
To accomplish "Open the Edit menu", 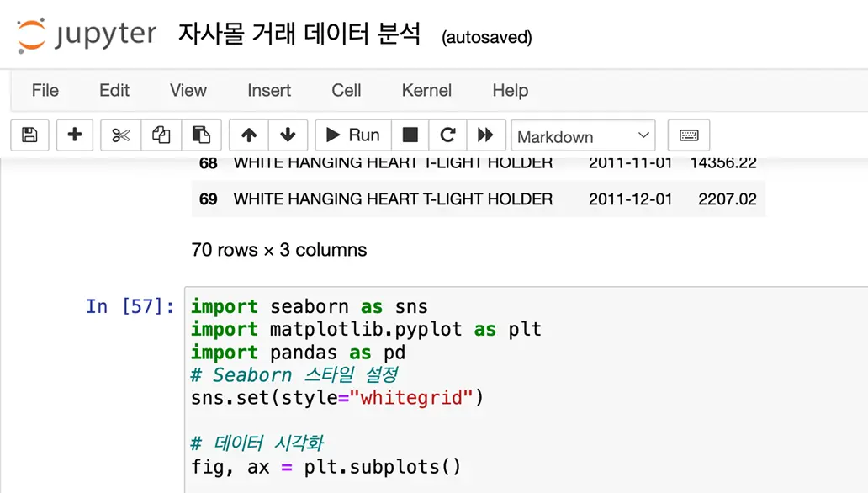I will (114, 90).
